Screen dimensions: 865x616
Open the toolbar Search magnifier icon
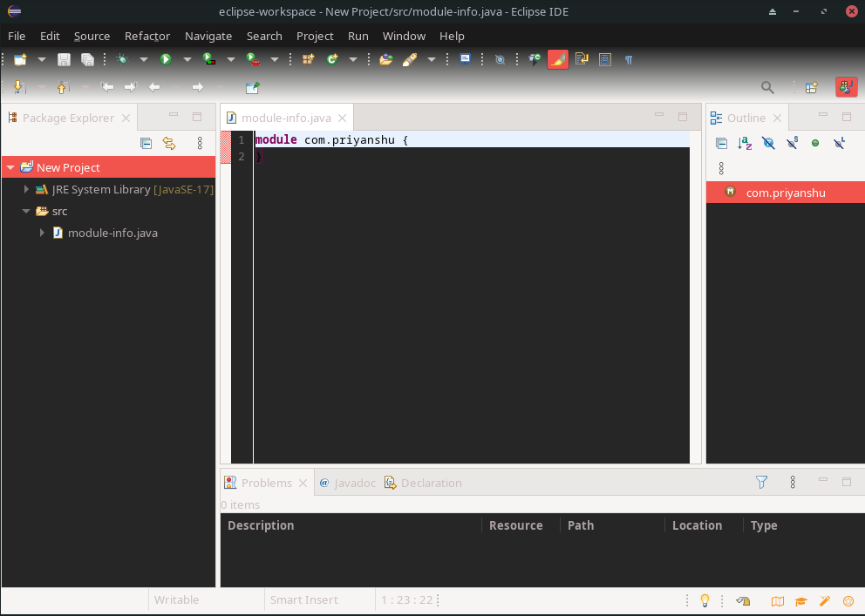point(767,87)
